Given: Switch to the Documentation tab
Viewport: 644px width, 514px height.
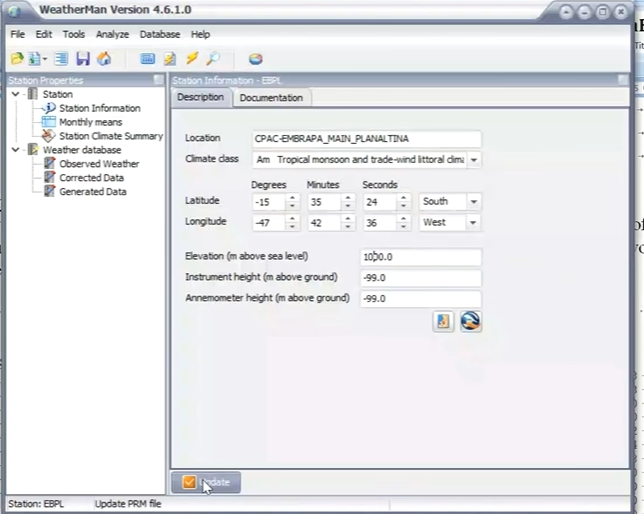Looking at the screenshot, I should click(271, 98).
